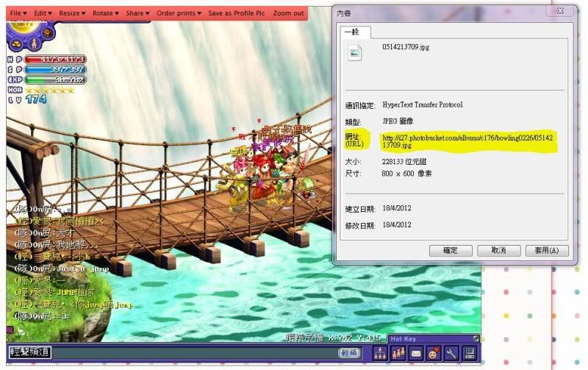This screenshot has width=588, height=370.
Task: Click the file name 0514213709.jpg
Action: point(406,47)
